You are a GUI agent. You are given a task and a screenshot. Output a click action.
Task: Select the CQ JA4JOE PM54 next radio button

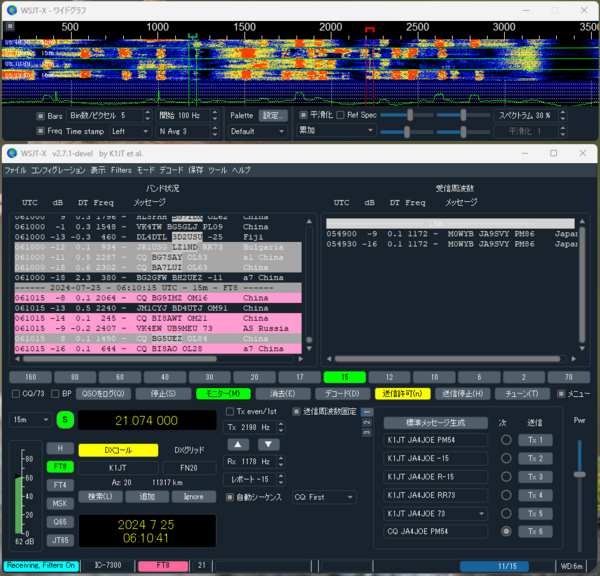tap(506, 531)
